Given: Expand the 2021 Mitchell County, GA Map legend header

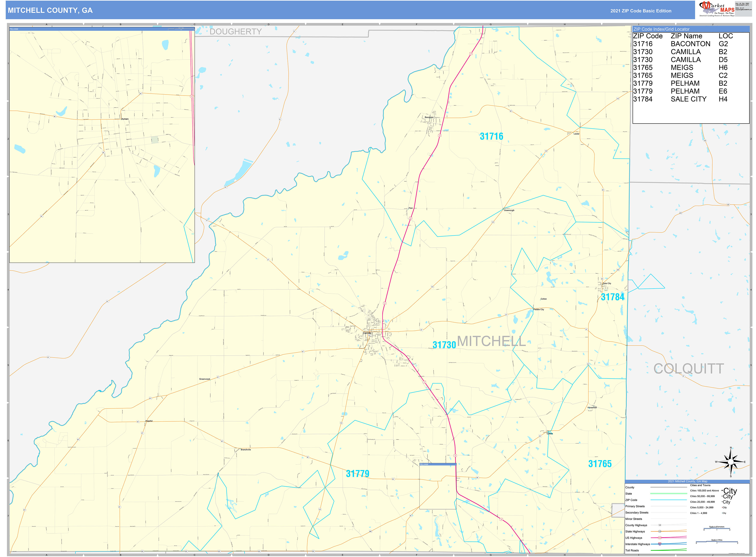Looking at the screenshot, I should click(688, 481).
